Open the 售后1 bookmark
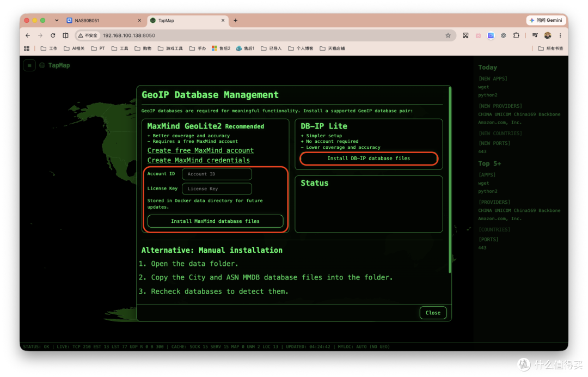The image size is (588, 377). 245,48
